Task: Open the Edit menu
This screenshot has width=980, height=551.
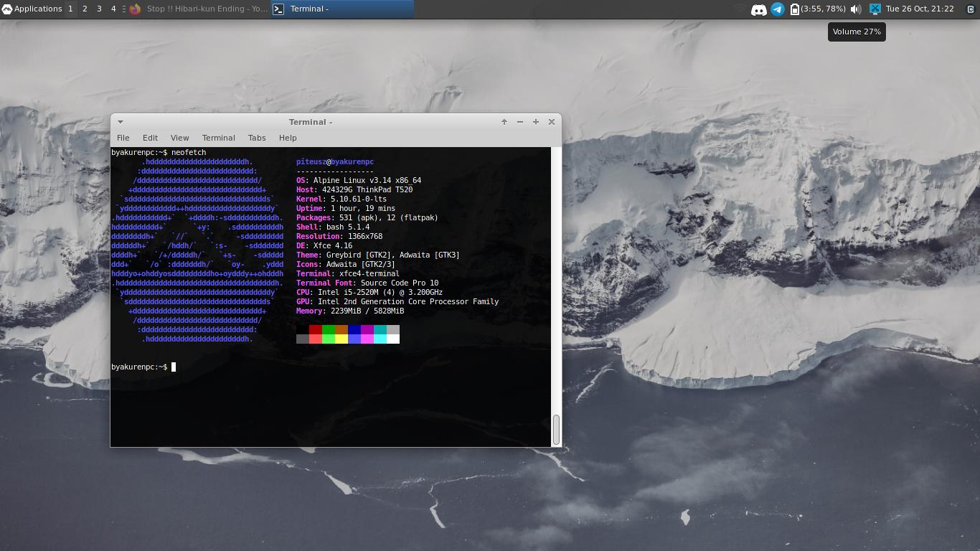Action: point(150,138)
